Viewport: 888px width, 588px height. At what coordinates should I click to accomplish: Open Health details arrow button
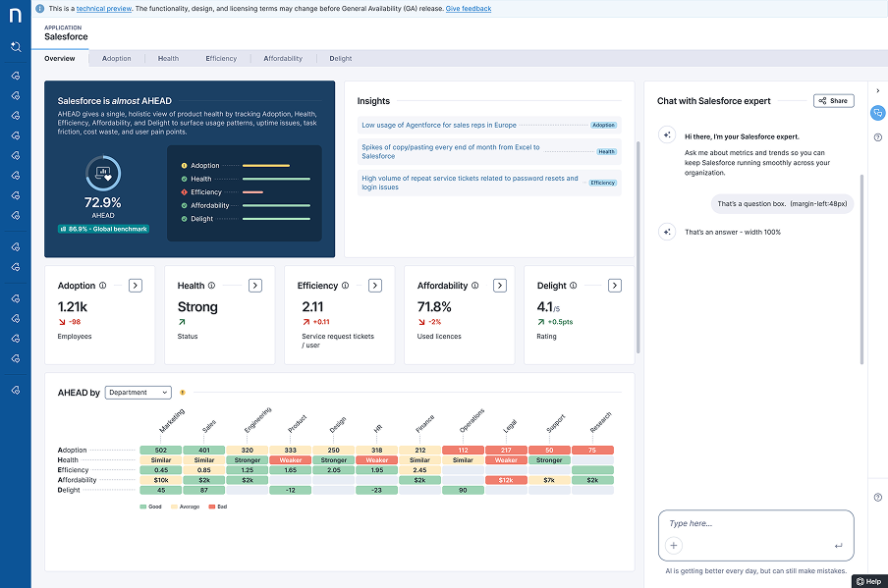tap(255, 286)
